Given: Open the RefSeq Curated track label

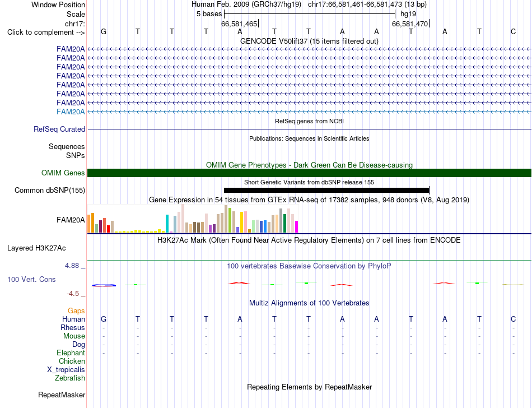Looking at the screenshot, I should [59, 129].
